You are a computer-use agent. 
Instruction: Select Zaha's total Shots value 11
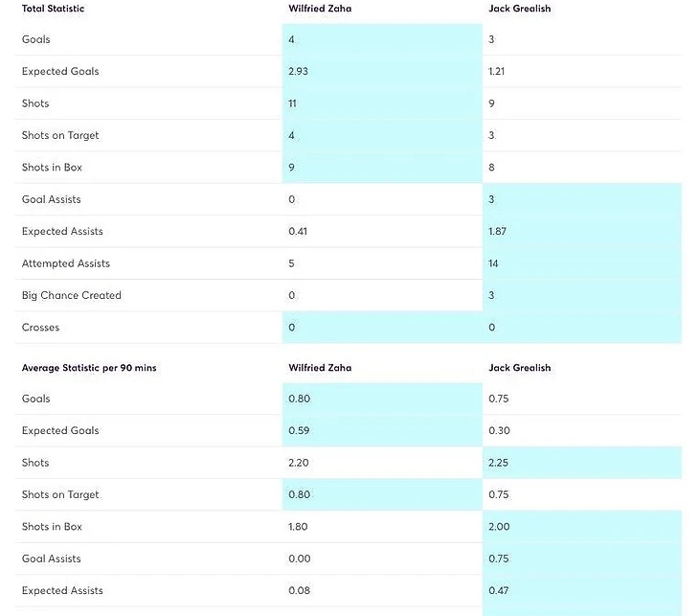[293, 103]
